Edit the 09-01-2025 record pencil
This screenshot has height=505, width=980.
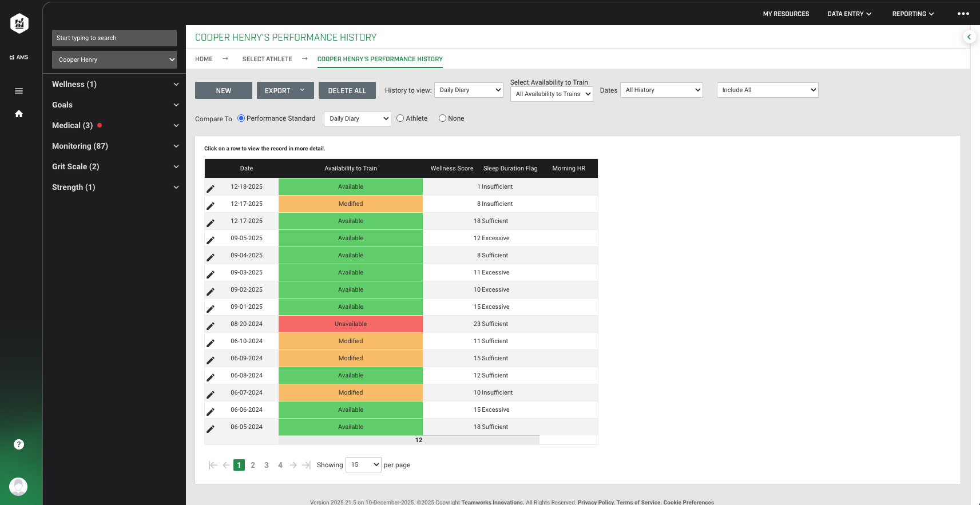pos(211,308)
